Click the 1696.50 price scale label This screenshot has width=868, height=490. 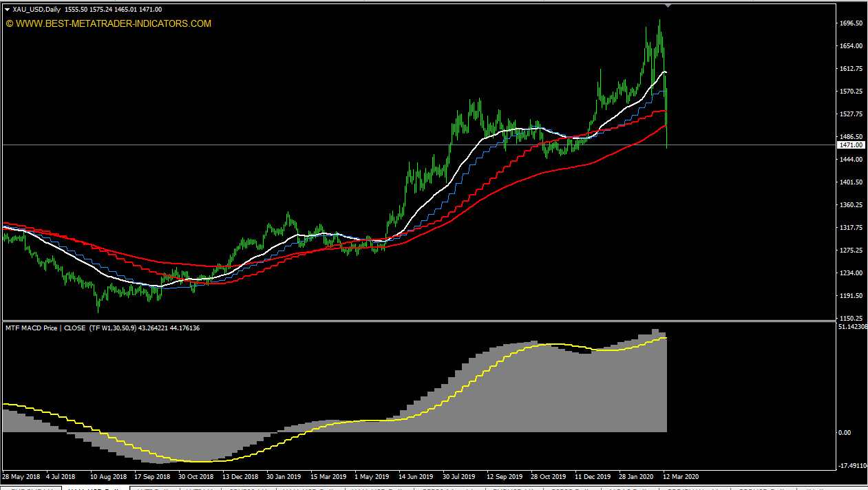pyautogui.click(x=851, y=23)
